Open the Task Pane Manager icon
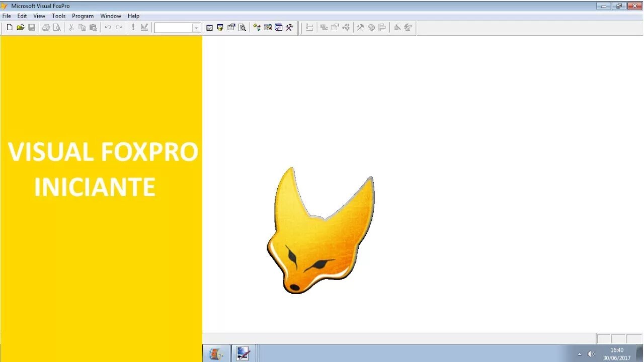This screenshot has width=644, height=362. coord(279,28)
